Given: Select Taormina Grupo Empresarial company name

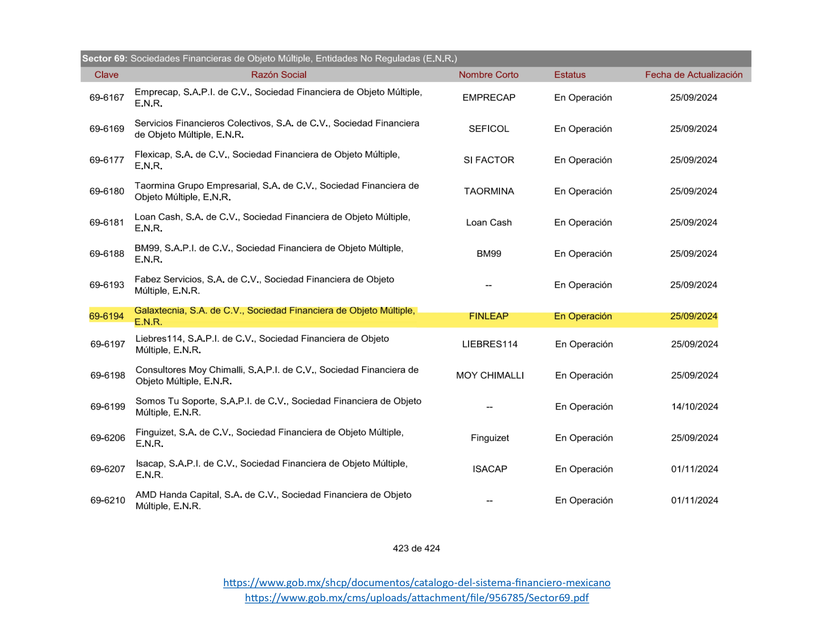Looking at the screenshot, I should (277, 191).
